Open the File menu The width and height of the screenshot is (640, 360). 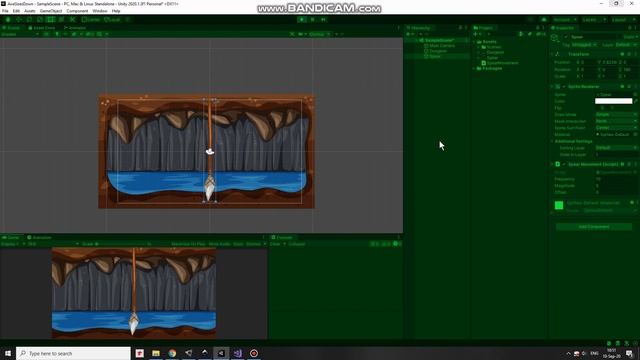click(5, 11)
